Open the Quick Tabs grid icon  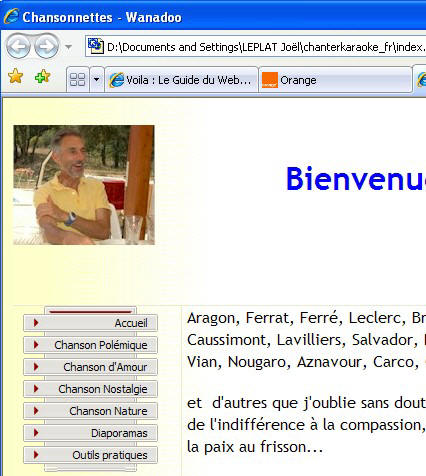(78, 80)
